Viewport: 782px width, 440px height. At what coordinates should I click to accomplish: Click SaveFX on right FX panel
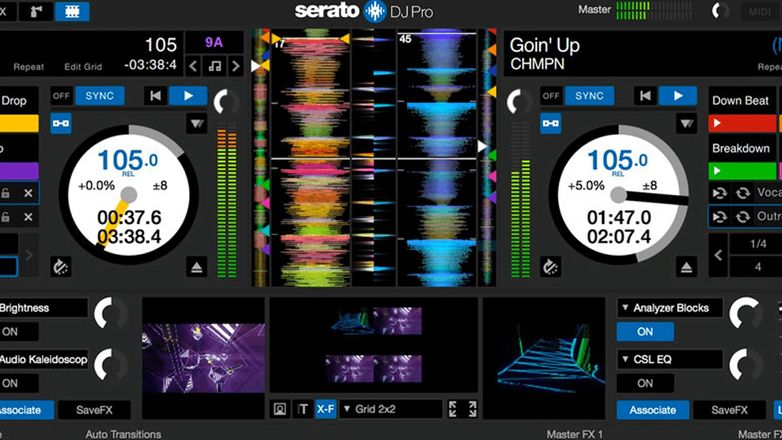click(x=729, y=410)
